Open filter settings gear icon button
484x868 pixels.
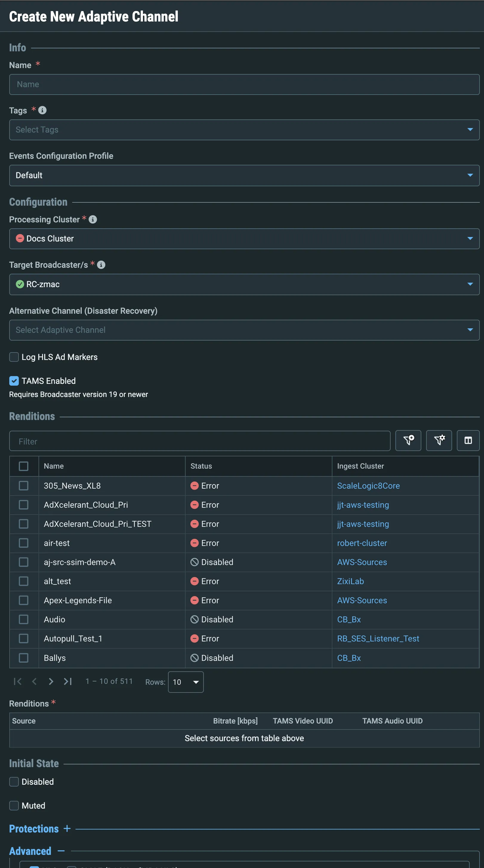pos(439,440)
